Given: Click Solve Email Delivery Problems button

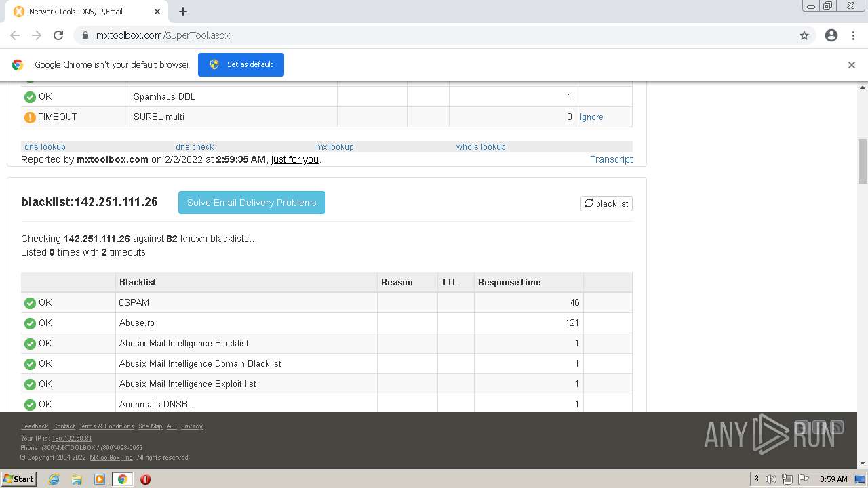Looking at the screenshot, I should tap(252, 203).
